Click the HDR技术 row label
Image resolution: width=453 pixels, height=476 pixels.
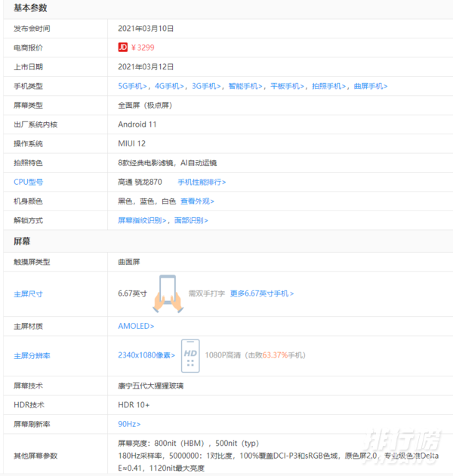29,405
